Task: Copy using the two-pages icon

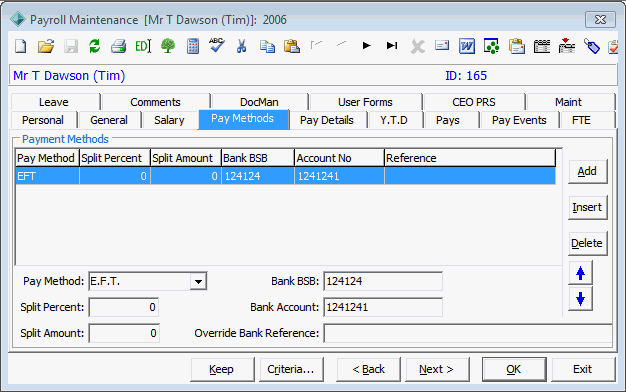Action: click(x=267, y=46)
